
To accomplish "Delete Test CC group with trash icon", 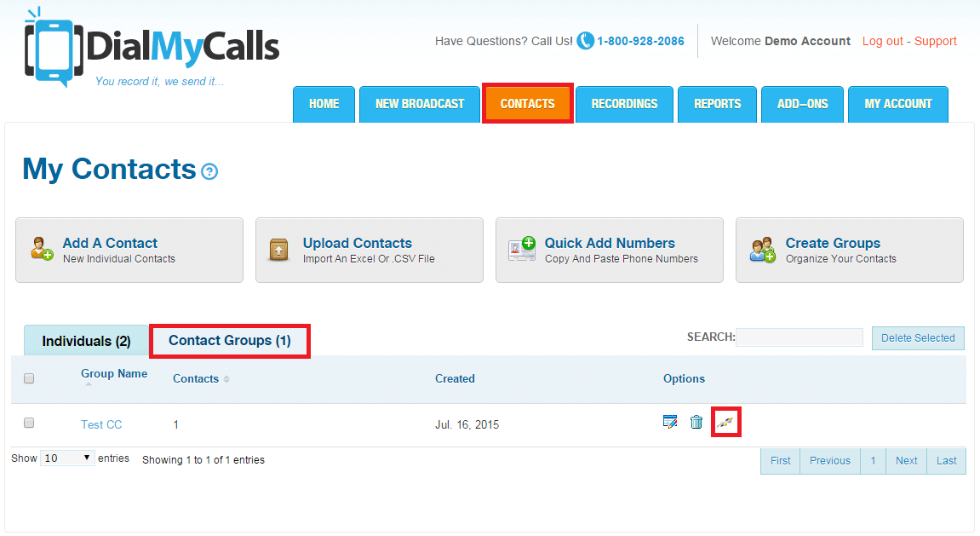I will pyautogui.click(x=696, y=422).
